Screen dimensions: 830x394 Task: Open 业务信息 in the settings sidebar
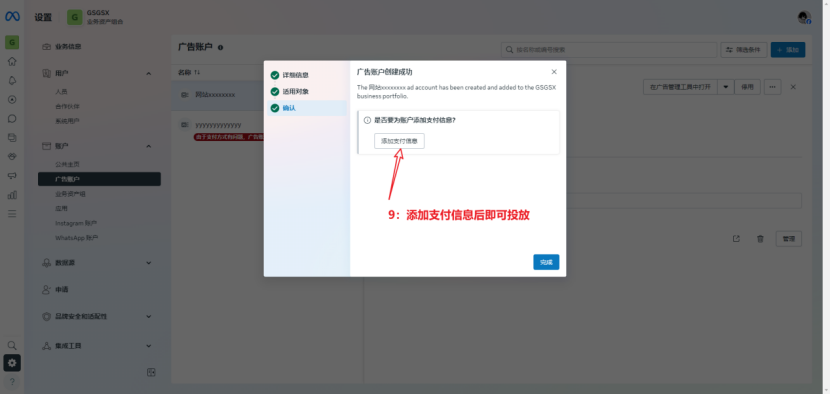[68, 47]
